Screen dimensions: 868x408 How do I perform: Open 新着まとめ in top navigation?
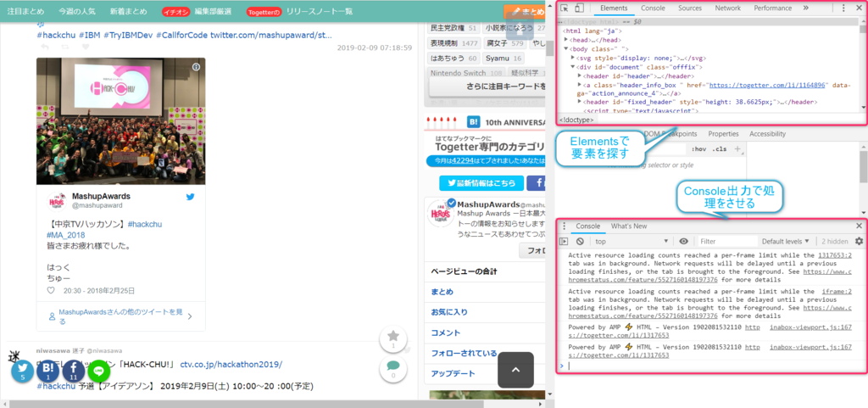pyautogui.click(x=129, y=11)
